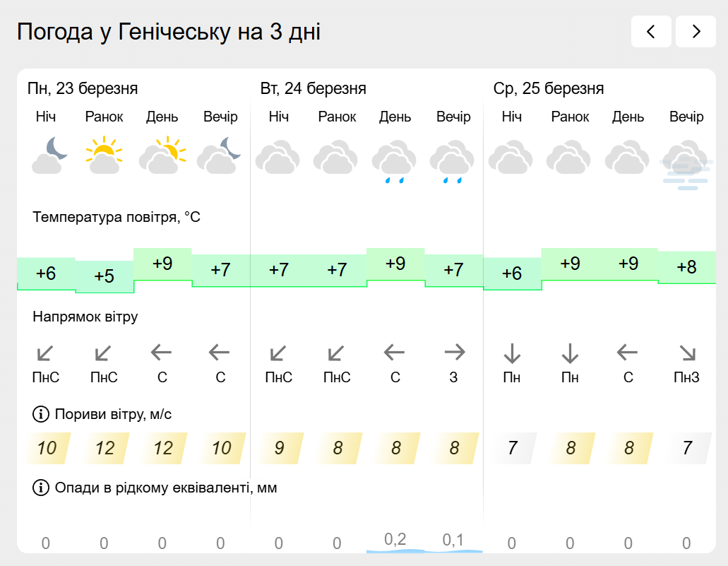
Task: Click Wednesday night +6 temperature bar
Action: (x=512, y=273)
